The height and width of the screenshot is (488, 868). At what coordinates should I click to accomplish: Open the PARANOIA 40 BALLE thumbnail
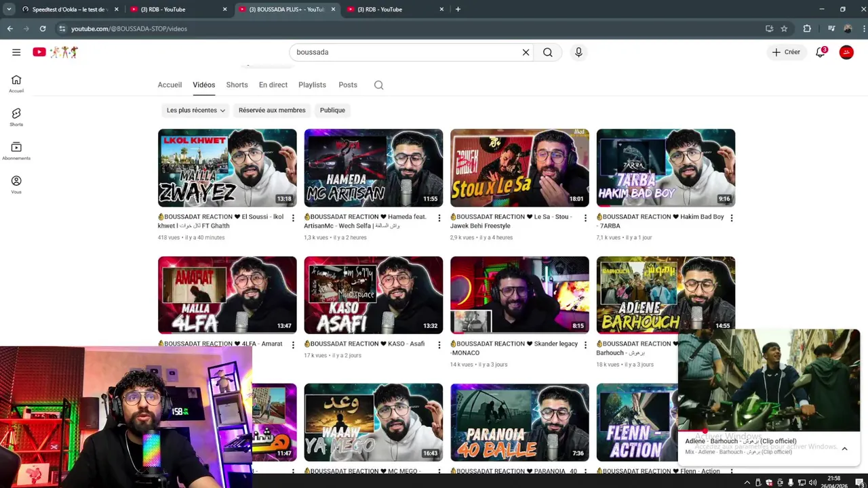point(519,422)
